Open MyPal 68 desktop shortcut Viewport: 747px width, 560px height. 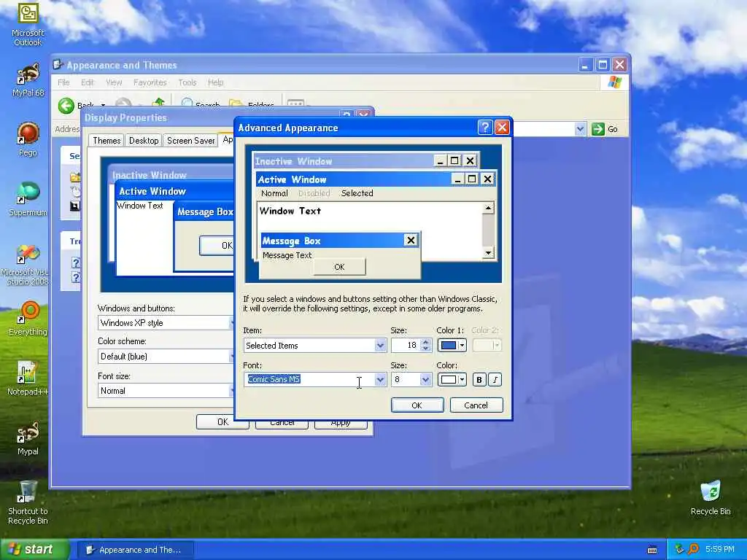(x=28, y=80)
